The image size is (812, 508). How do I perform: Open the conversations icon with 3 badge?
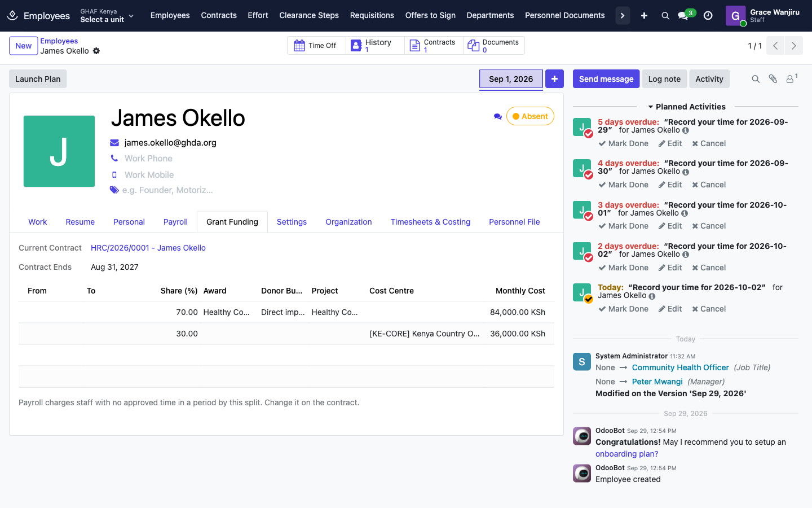[x=686, y=15]
